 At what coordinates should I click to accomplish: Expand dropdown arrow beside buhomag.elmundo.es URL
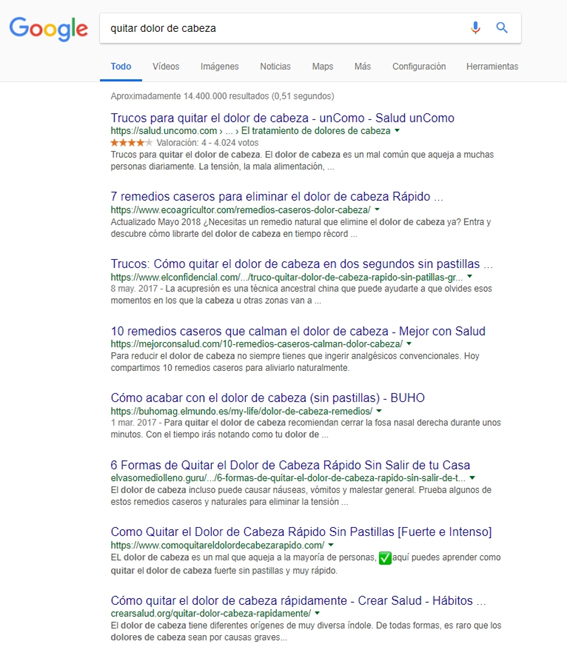(x=379, y=411)
